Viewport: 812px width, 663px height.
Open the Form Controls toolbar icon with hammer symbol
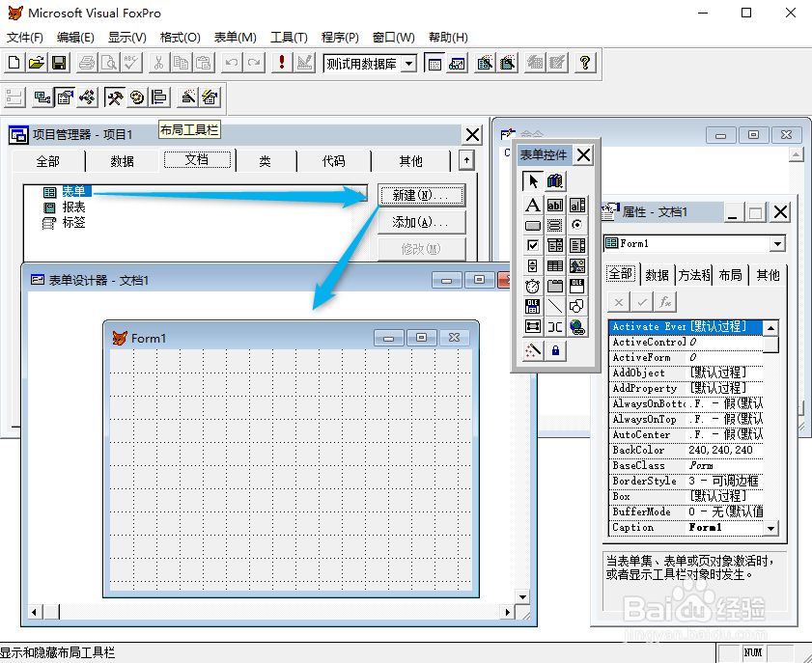(114, 97)
